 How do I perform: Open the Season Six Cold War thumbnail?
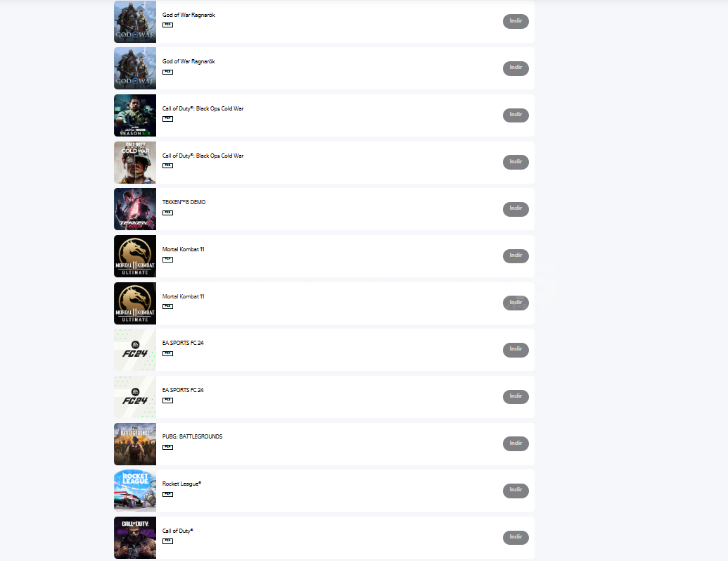point(135,115)
